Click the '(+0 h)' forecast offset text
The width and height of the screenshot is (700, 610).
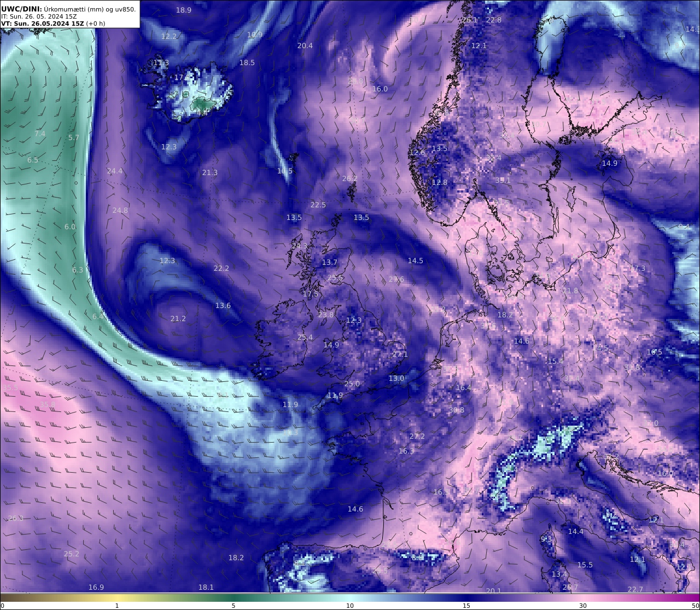(96, 24)
